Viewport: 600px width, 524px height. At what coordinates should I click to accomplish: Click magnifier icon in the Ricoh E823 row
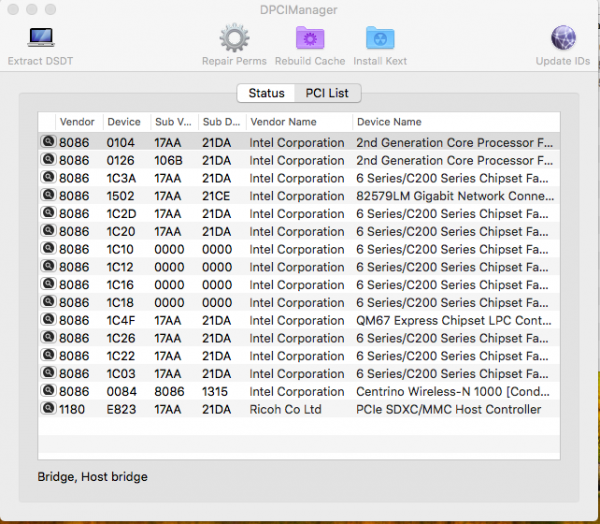[x=48, y=408]
